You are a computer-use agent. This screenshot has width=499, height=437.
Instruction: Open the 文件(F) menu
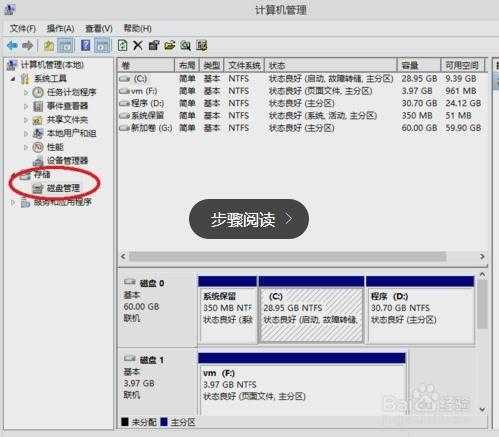point(22,28)
